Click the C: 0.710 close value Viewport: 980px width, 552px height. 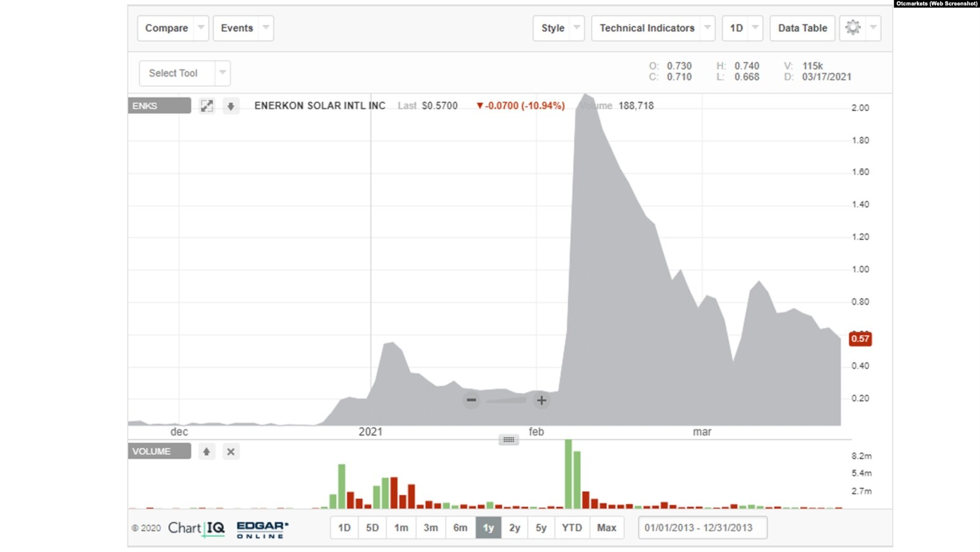tap(670, 77)
